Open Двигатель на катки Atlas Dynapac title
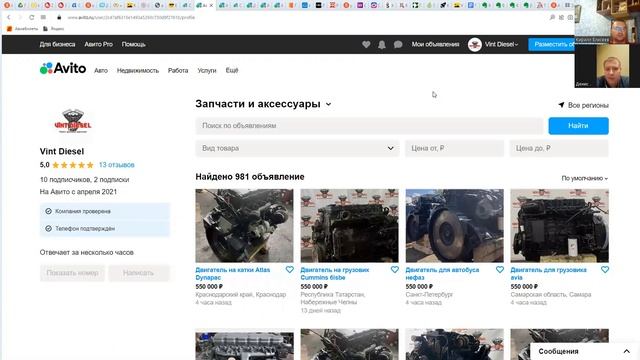640x360 pixels. click(x=233, y=273)
